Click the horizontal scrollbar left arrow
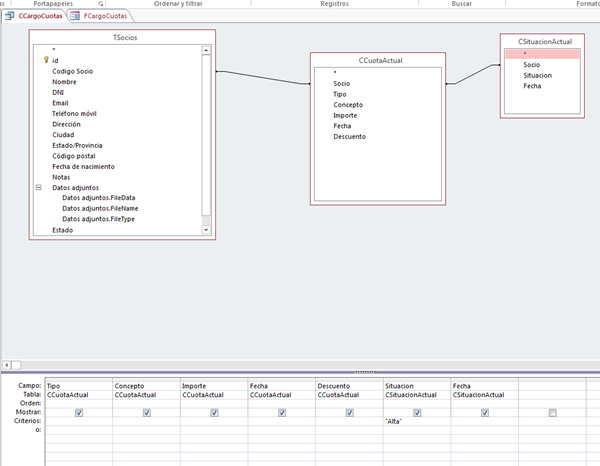The height and width of the screenshot is (466, 600). (x=7, y=365)
